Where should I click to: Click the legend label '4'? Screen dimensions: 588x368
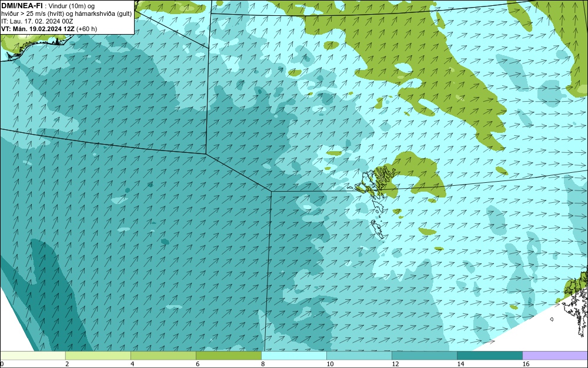[132, 364]
